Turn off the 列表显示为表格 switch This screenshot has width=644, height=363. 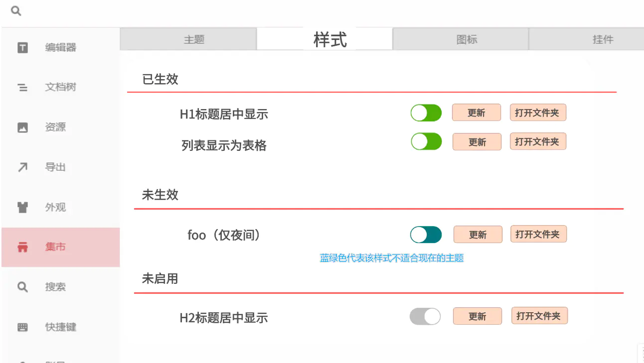coord(426,141)
